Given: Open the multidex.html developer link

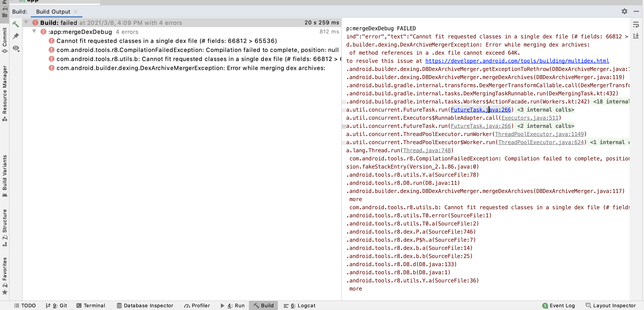Looking at the screenshot, I should 517,61.
